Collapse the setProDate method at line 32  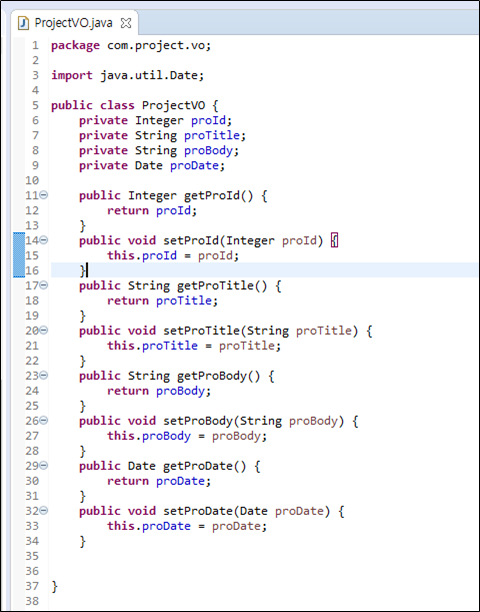coord(44,511)
